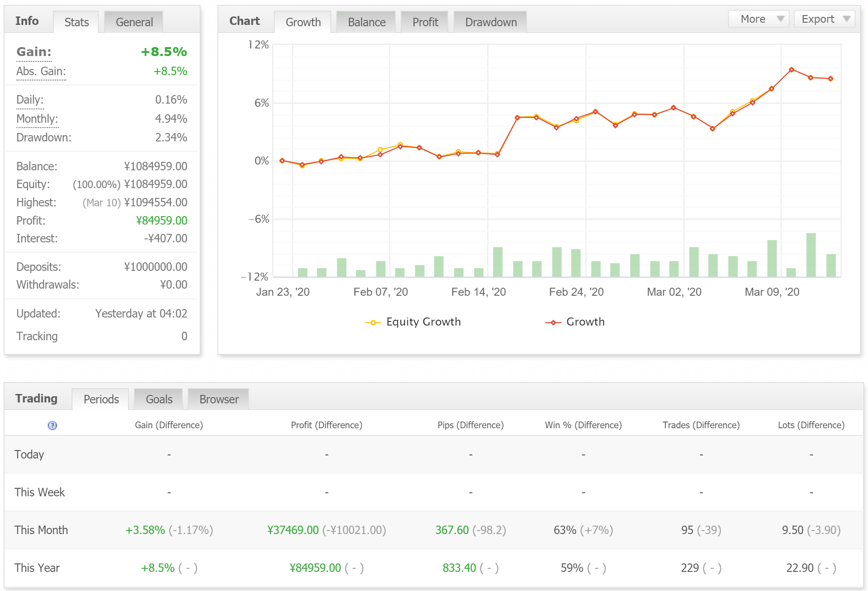
Task: Select the Stats info tab
Action: pos(76,22)
